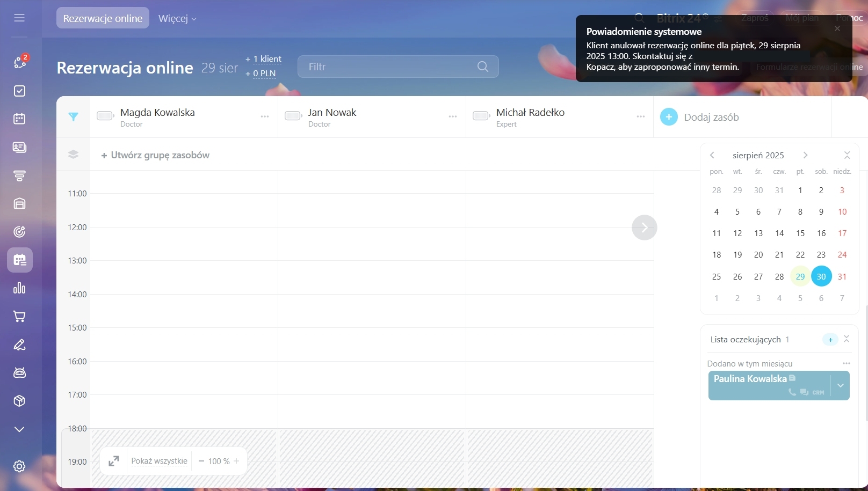Open the settings gear in the sidebar

tap(19, 466)
